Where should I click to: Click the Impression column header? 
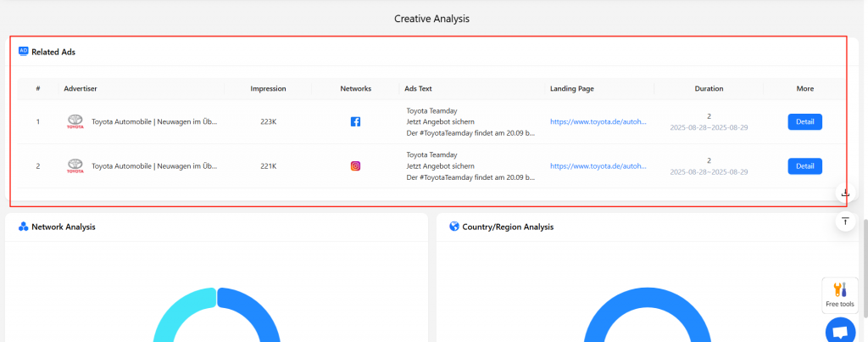[268, 88]
